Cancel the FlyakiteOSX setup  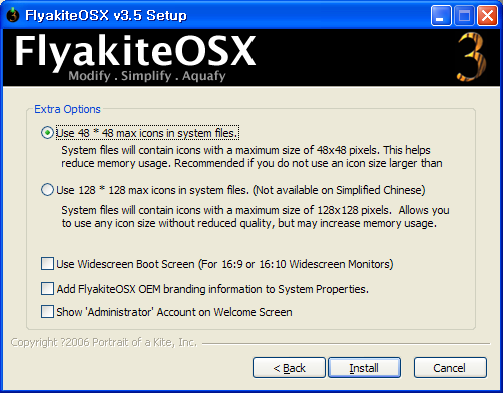(450, 368)
